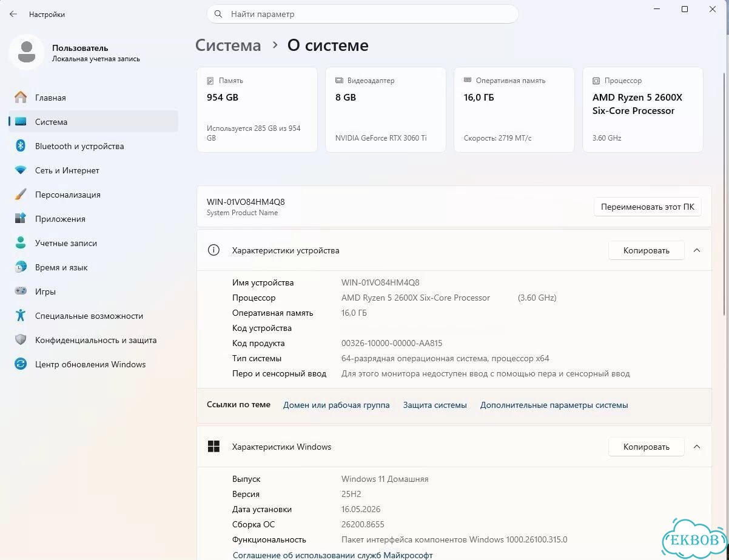
Task: Open Bluetooth и устройства settings
Action: (x=93, y=146)
